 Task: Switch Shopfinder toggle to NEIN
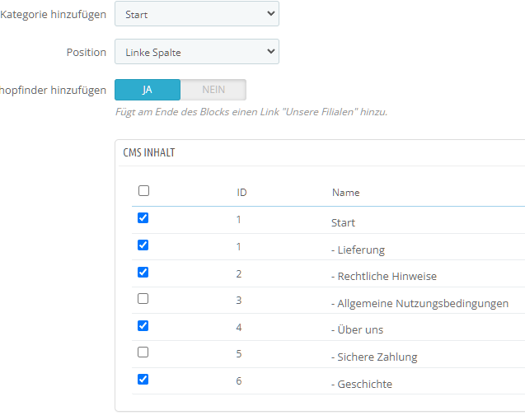(x=213, y=90)
